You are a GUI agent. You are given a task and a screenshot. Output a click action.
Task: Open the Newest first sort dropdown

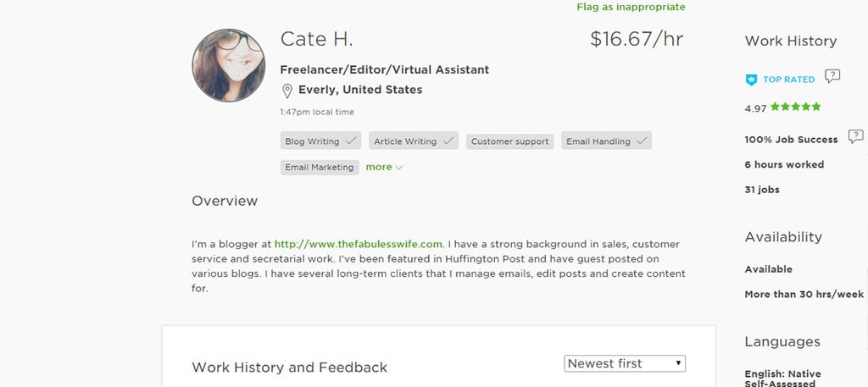click(625, 363)
